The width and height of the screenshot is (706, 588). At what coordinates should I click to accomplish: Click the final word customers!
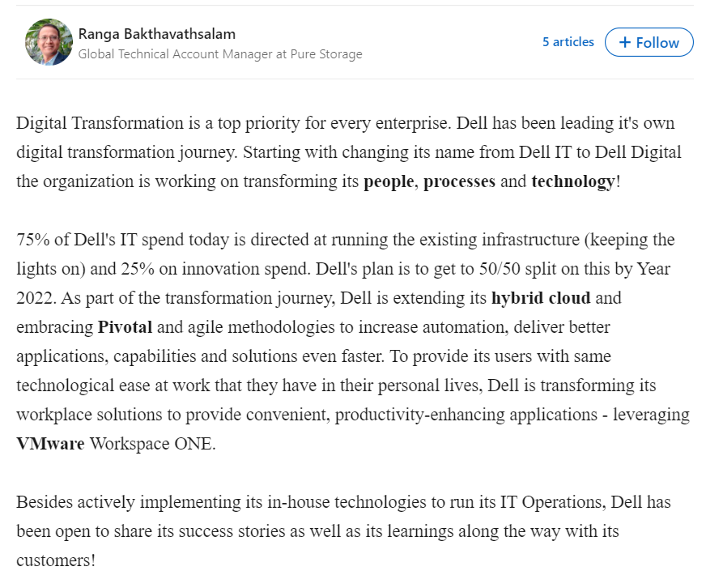click(x=56, y=560)
